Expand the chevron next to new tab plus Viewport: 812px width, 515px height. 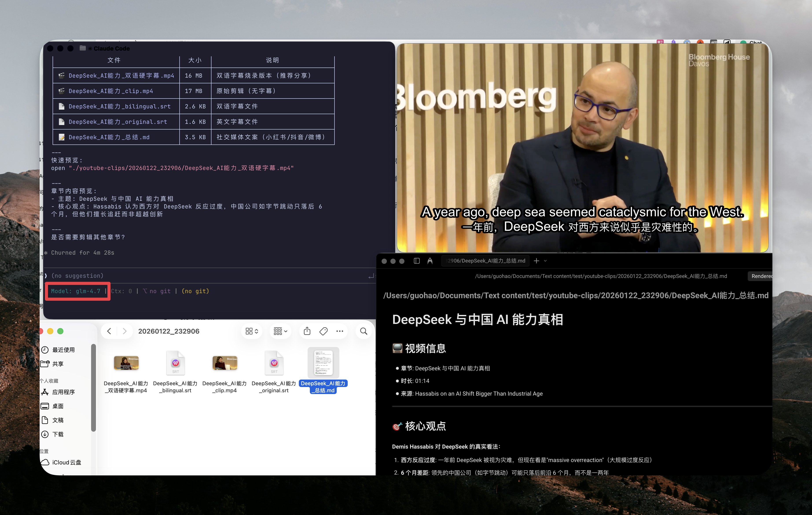tap(545, 261)
